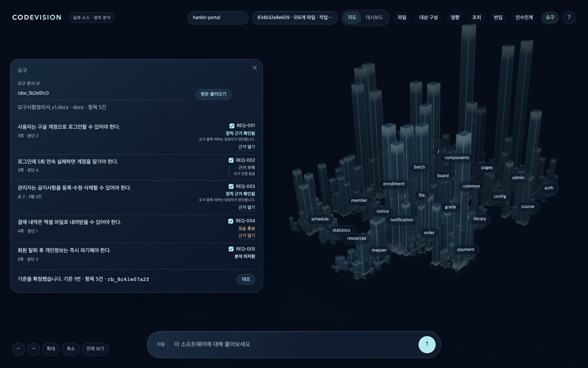This screenshot has width=588, height=368.
Task: Open 근거 열기 link for REQ-001
Action: pos(247,147)
